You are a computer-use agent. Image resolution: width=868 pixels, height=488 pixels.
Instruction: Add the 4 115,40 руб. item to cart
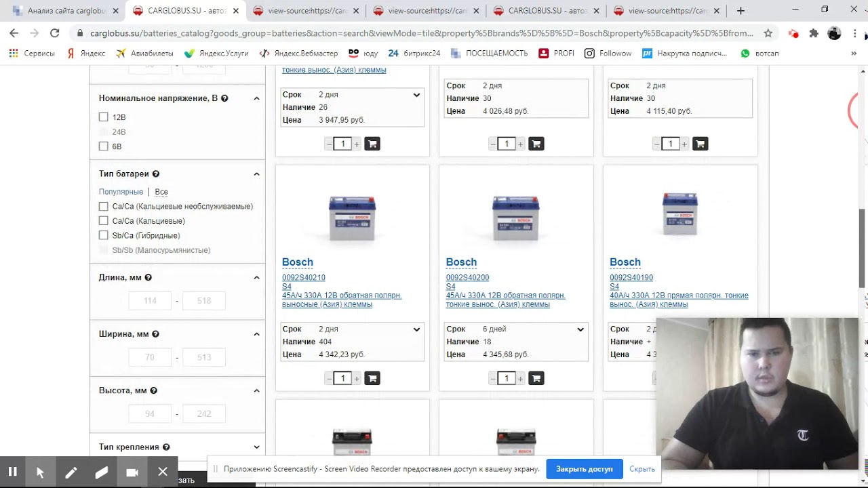coord(701,144)
